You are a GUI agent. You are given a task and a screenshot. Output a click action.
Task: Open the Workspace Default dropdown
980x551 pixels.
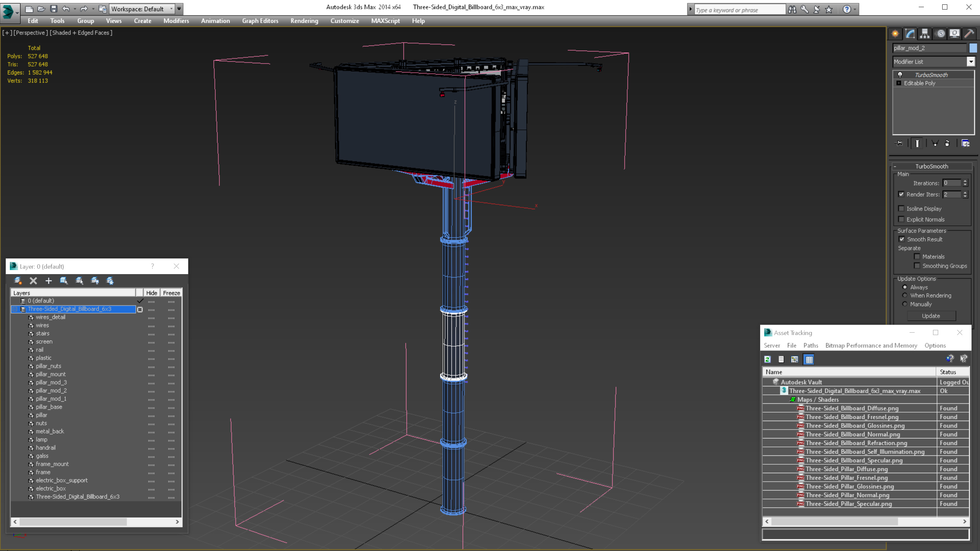tap(171, 9)
